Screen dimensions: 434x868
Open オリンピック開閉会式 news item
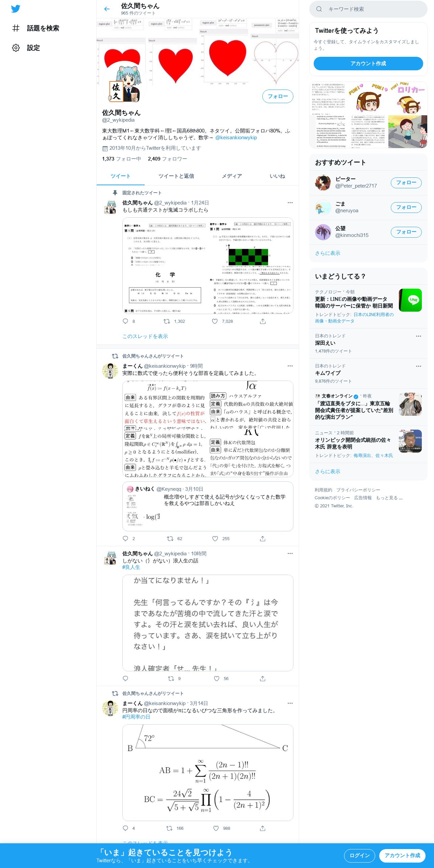(368, 444)
